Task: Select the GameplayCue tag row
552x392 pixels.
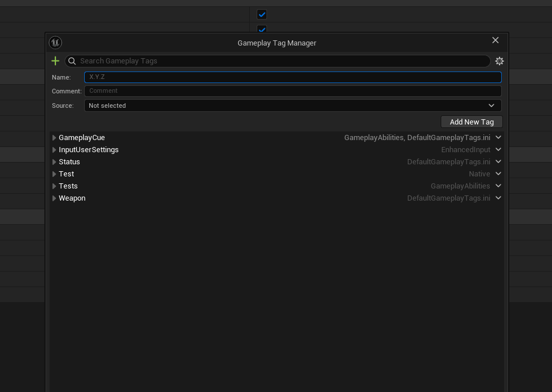Action: pyautogui.click(x=277, y=138)
